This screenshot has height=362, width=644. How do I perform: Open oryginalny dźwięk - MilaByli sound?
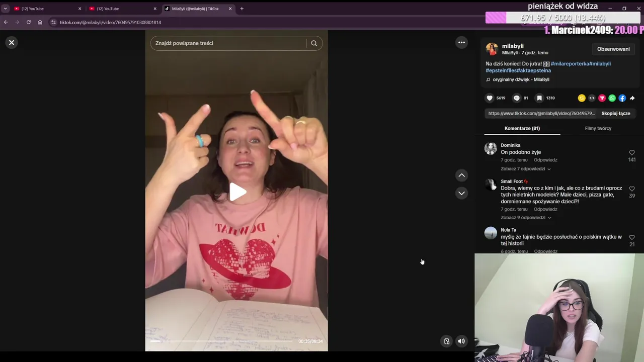click(x=521, y=79)
